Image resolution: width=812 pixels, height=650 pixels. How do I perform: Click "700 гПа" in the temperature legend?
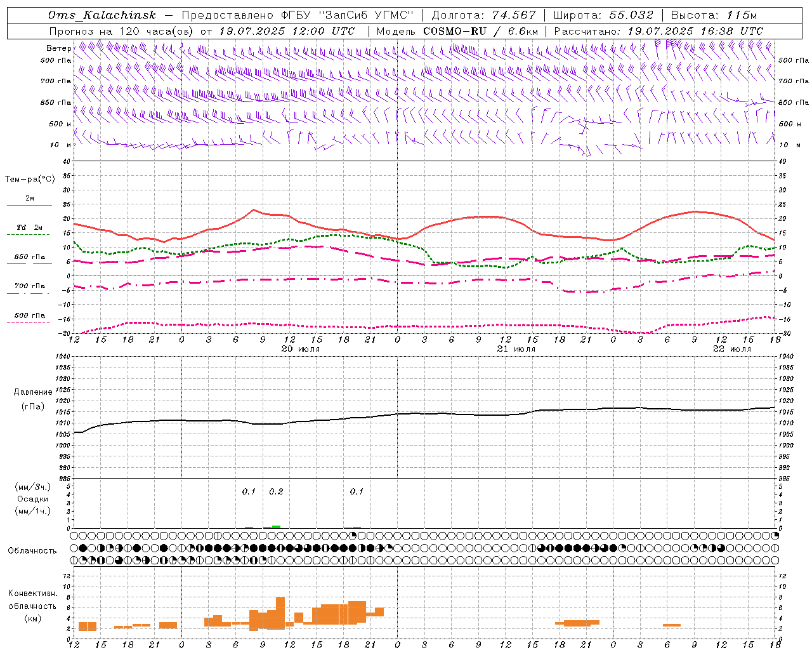click(30, 286)
